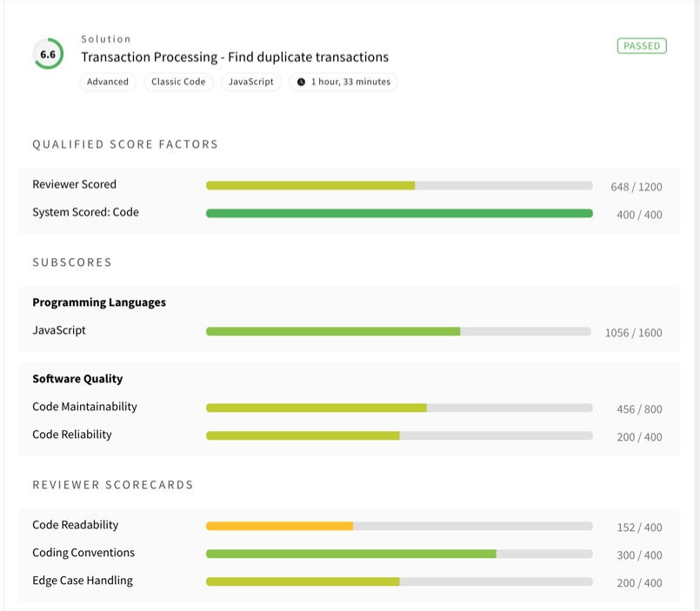Click the PASSED status badge
Screen dimensions: 700x611
pos(642,46)
